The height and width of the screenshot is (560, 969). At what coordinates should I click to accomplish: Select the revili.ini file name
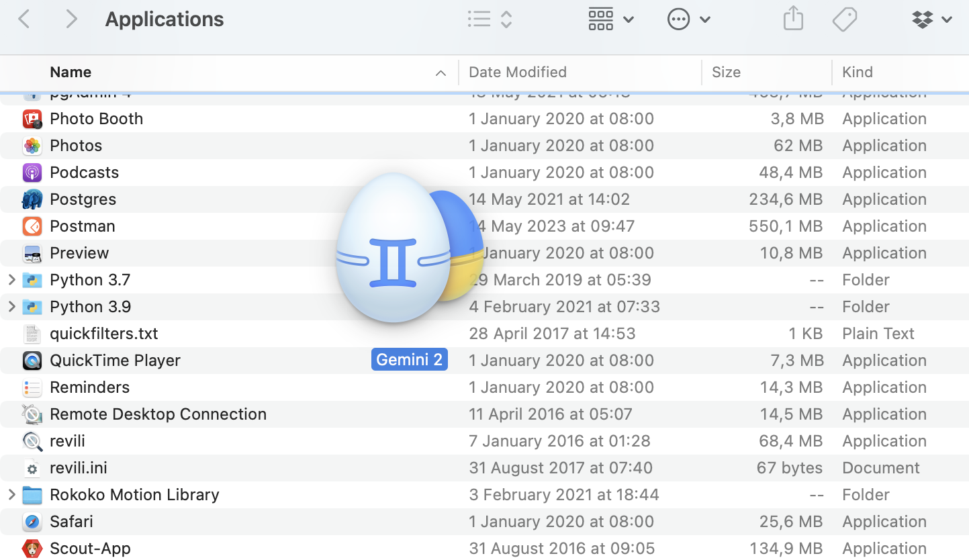pyautogui.click(x=79, y=468)
